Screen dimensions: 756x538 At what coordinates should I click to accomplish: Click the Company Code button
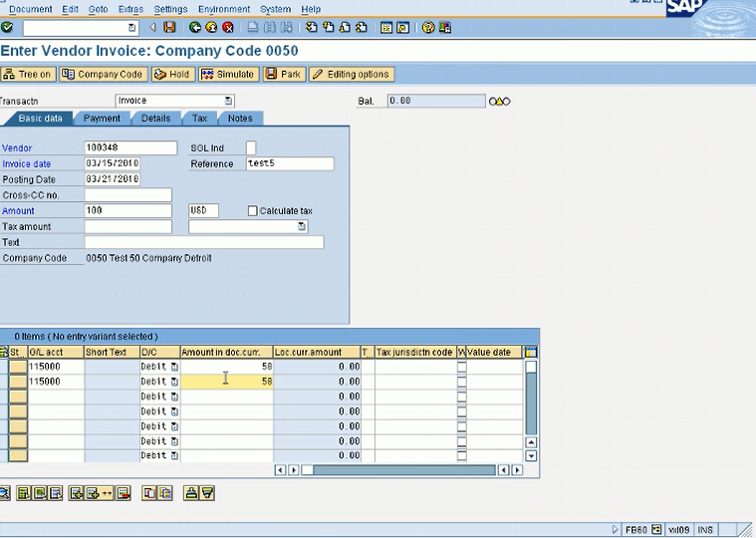coord(104,75)
